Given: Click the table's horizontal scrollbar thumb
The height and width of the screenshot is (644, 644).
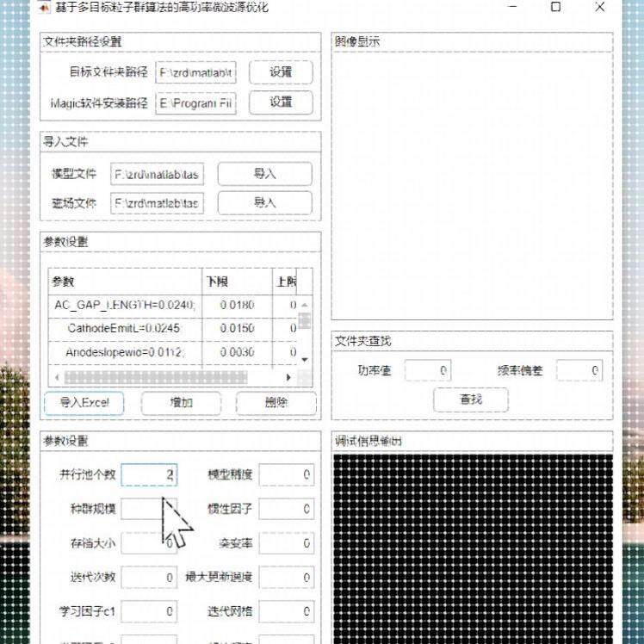Looking at the screenshot, I should [x=156, y=377].
